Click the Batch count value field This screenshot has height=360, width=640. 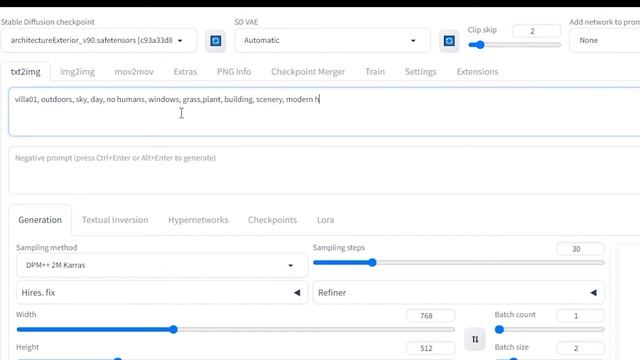[x=580, y=316]
